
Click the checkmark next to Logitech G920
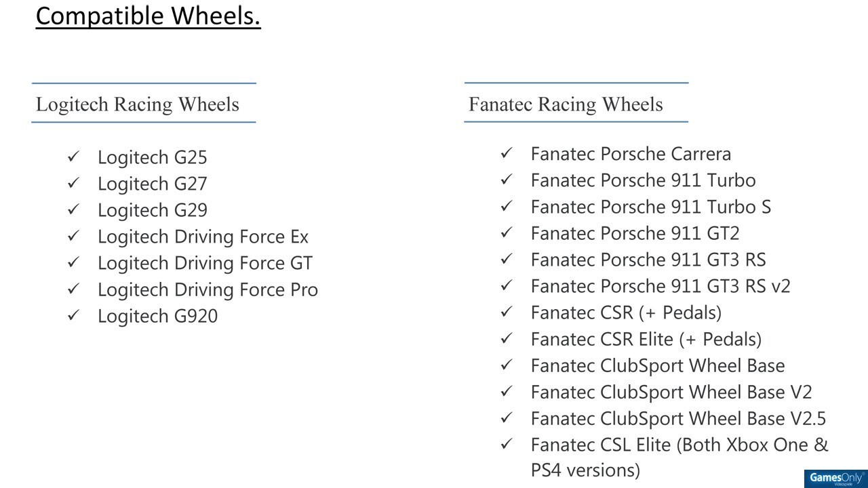click(x=73, y=316)
